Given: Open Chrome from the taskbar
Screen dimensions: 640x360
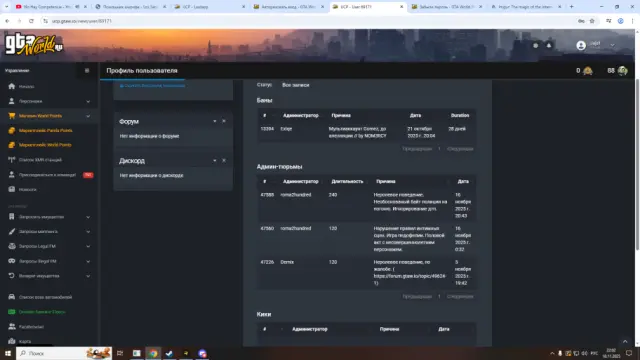Looking at the screenshot, I should pos(153,353).
